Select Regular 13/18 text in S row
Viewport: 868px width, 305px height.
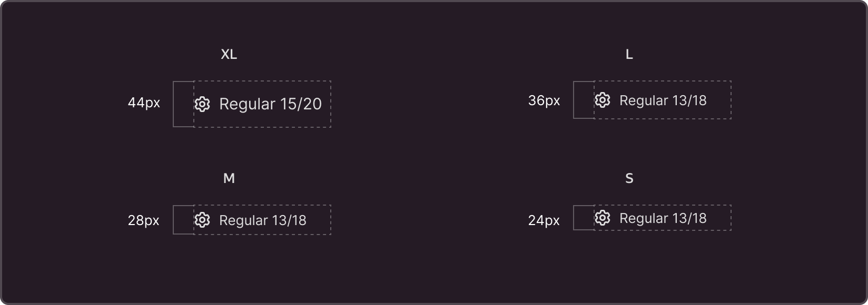click(x=663, y=218)
